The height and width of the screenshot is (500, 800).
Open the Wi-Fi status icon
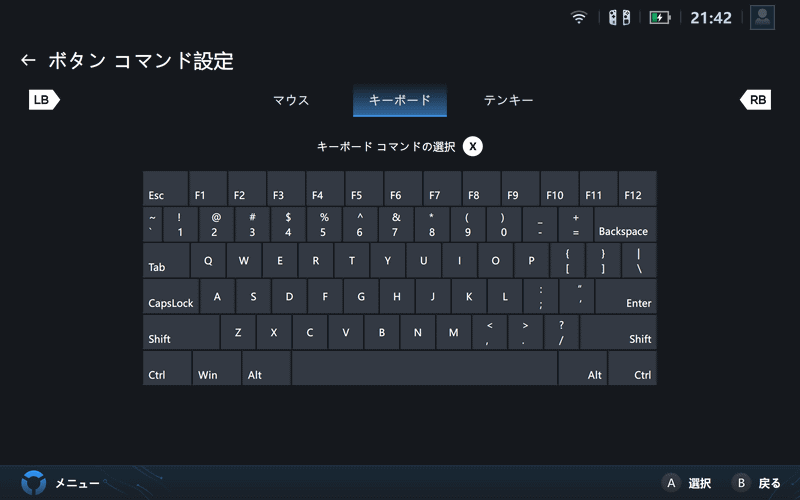tap(578, 18)
